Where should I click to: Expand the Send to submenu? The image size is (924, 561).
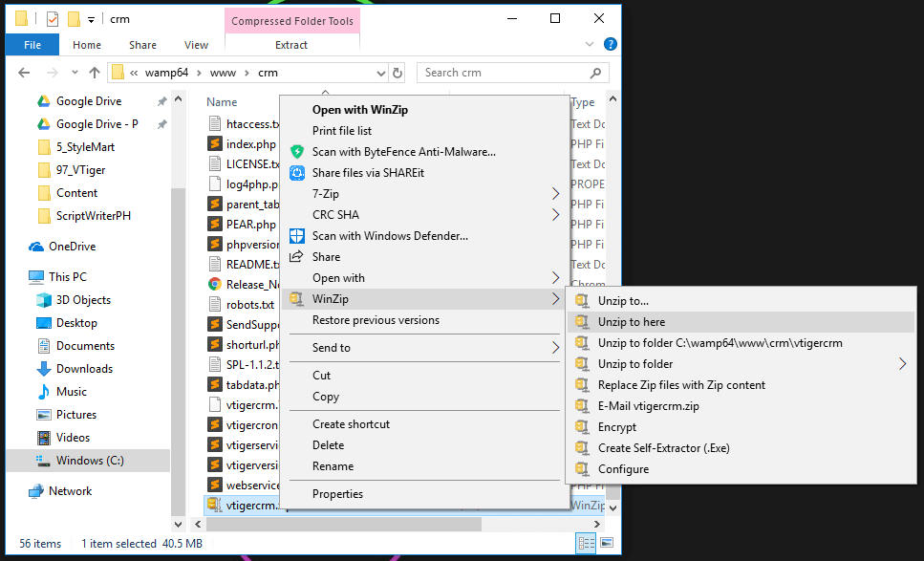(555, 348)
